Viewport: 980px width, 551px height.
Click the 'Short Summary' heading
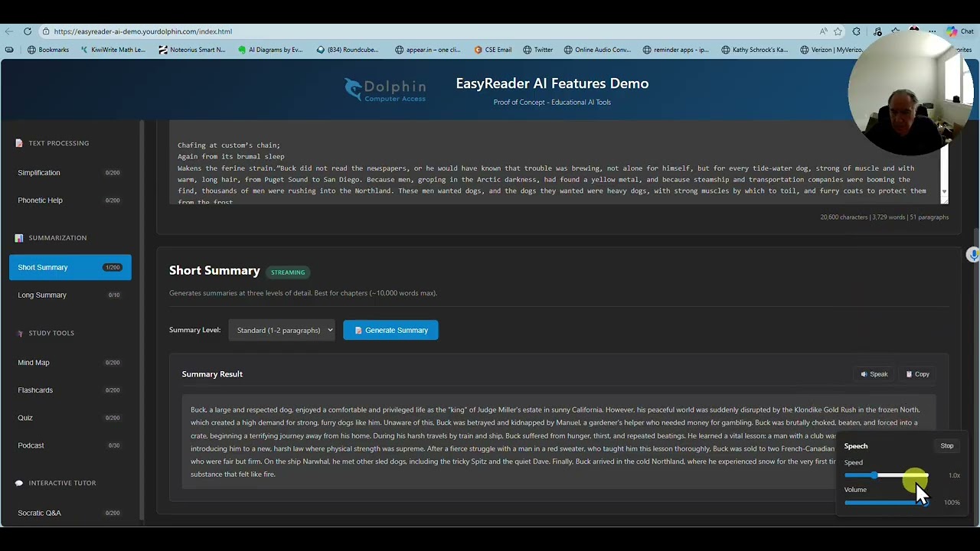coord(214,270)
